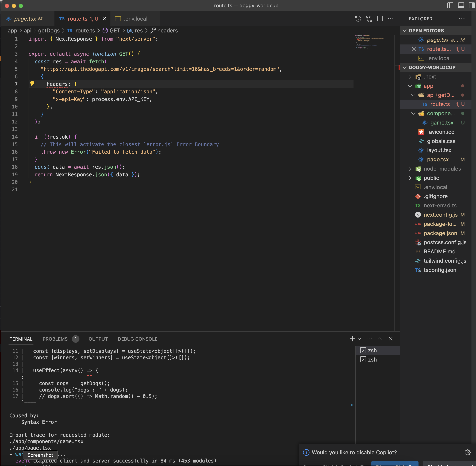Open root .env.local file in explorer
Screen dimensions: 476x466
(x=436, y=187)
